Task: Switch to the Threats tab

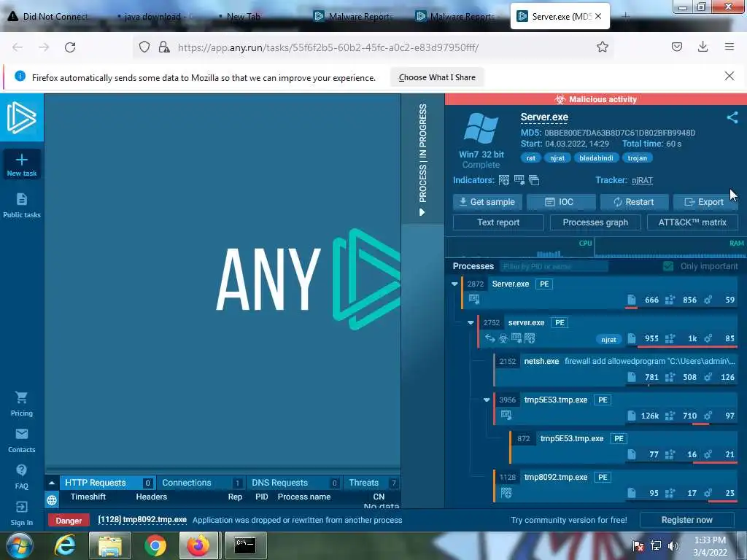Action: tap(371, 483)
